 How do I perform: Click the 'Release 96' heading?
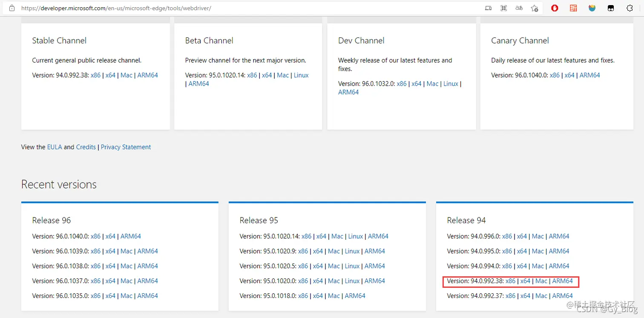[x=52, y=220]
